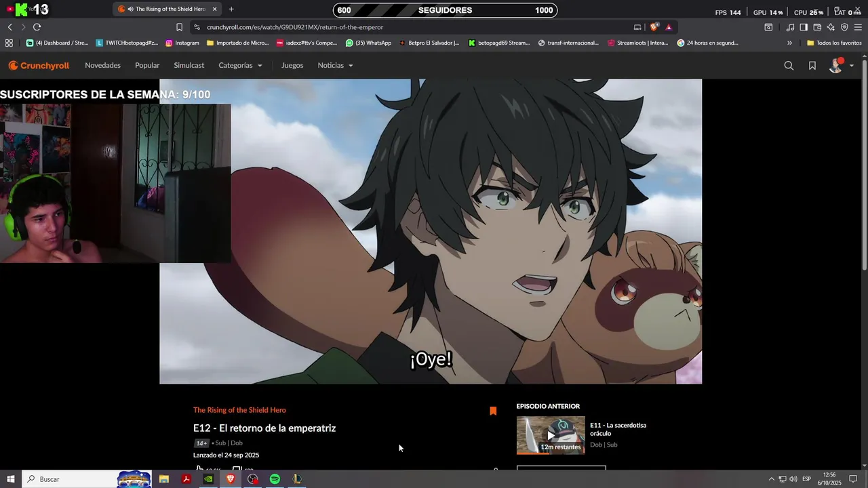Show hidden system tray icons
This screenshot has height=488, width=868.
pos(771,479)
